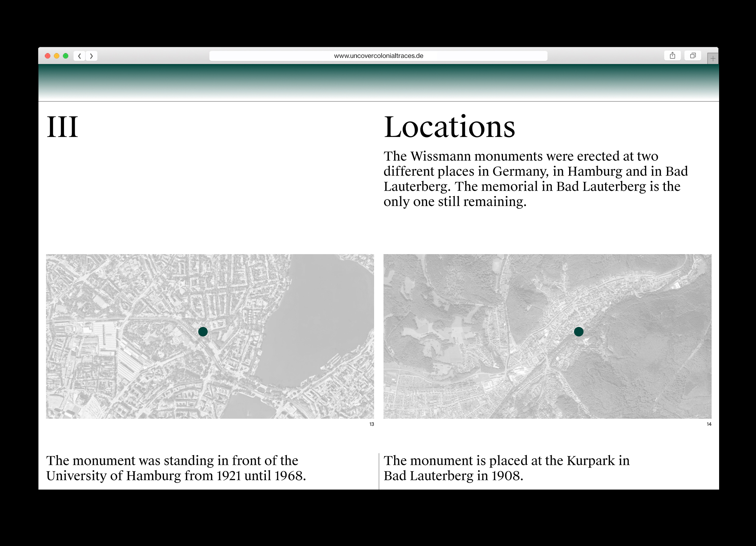Click the browser back arrow button
The image size is (756, 546).
tap(79, 56)
